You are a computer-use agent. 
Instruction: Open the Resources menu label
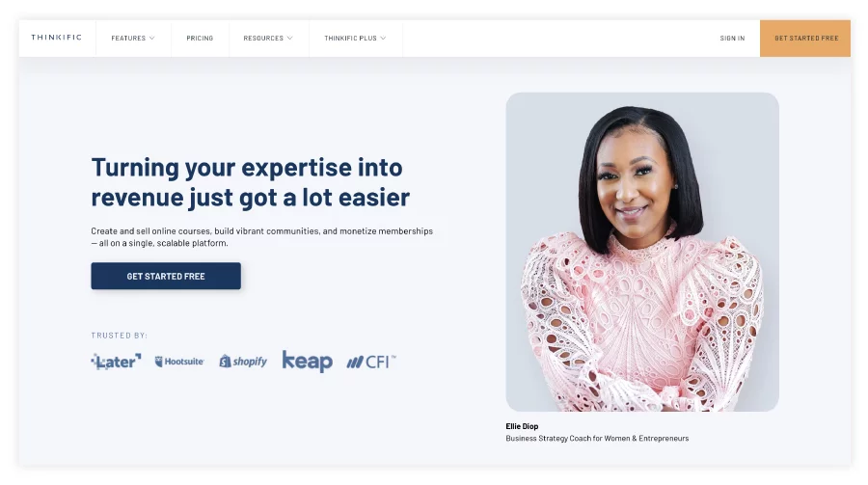pyautogui.click(x=263, y=39)
